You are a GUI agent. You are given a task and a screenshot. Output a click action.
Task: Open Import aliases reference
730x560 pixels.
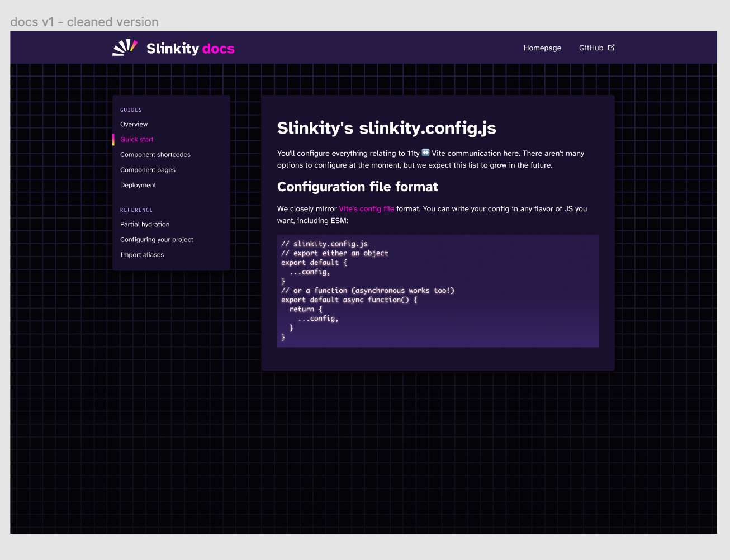point(142,254)
